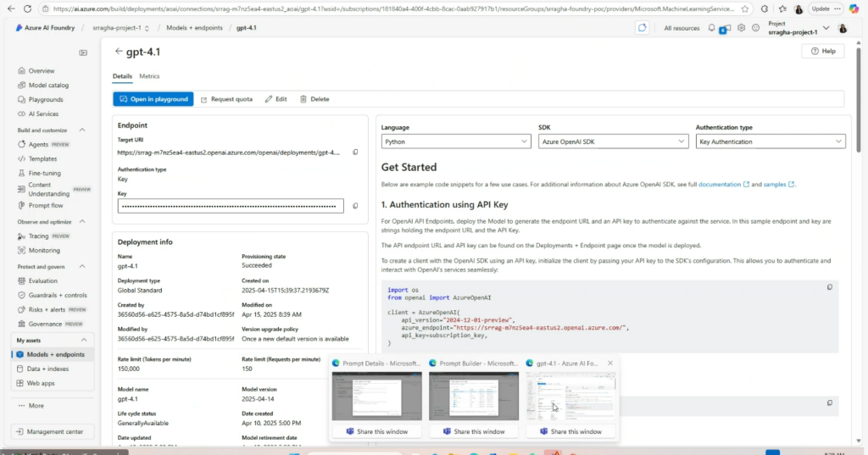Click the Help button
This screenshot has width=868, height=455.
tap(823, 51)
